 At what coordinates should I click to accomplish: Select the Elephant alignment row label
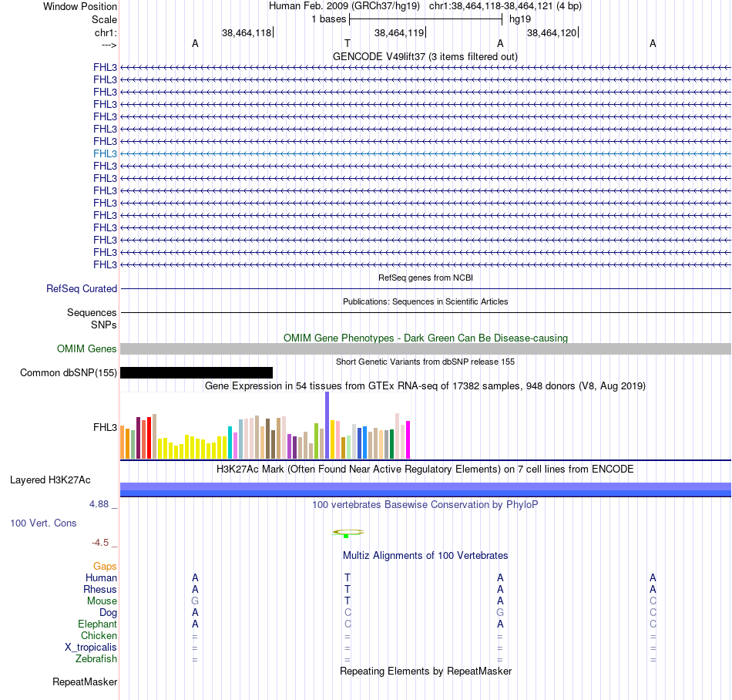point(98,624)
